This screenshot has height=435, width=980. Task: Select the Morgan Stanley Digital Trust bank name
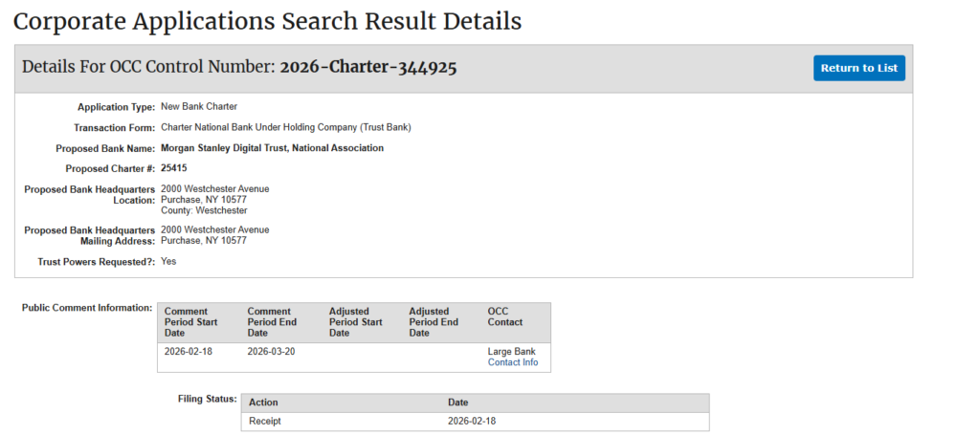click(272, 148)
